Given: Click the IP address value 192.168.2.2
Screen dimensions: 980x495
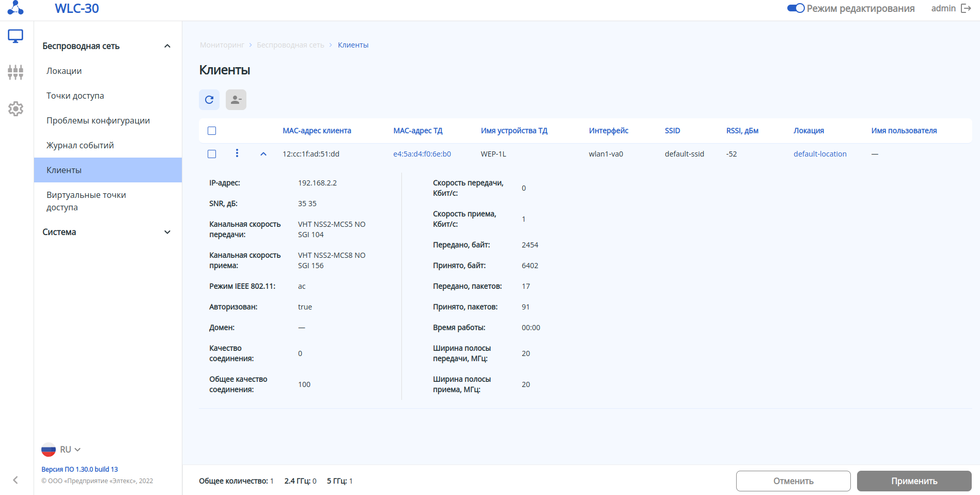Looking at the screenshot, I should coord(317,183).
